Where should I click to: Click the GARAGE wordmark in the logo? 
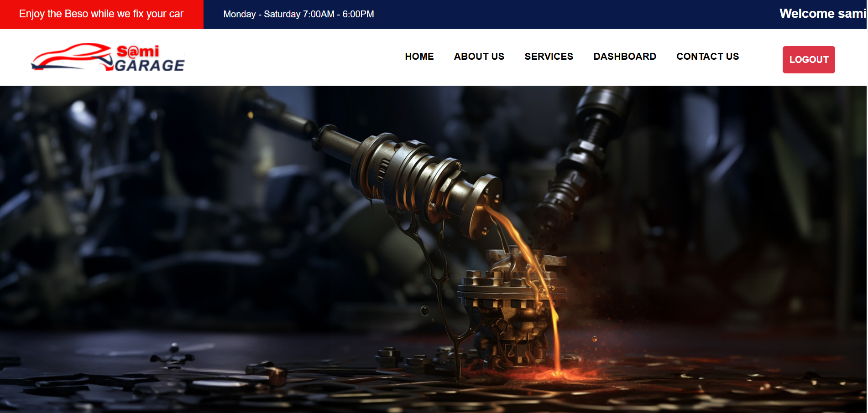tap(150, 66)
